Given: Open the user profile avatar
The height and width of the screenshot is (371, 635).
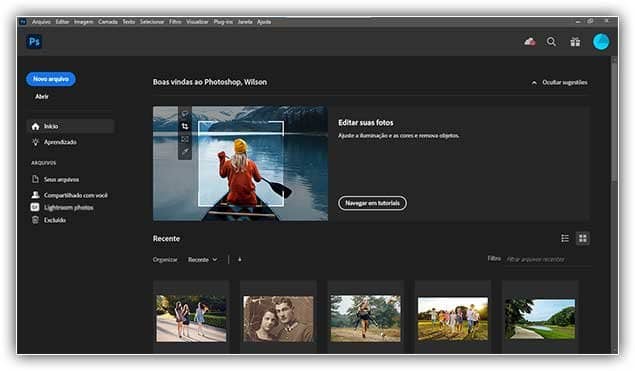Looking at the screenshot, I should click(x=601, y=42).
